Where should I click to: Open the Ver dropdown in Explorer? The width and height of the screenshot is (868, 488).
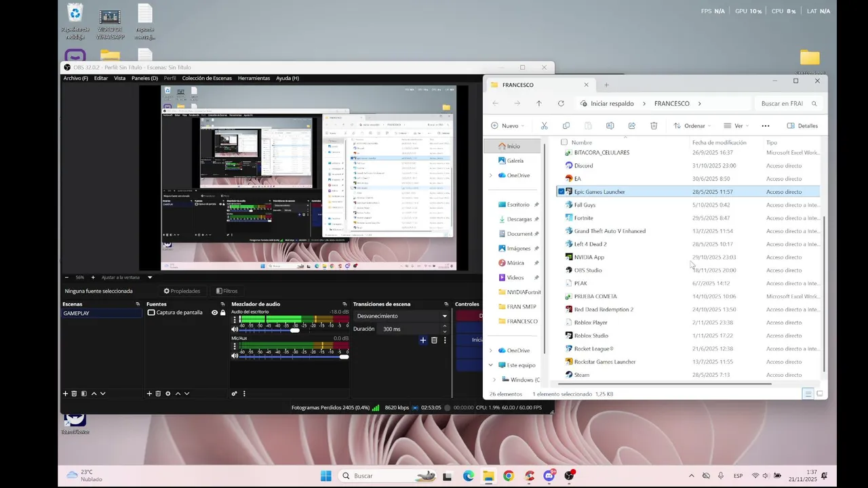736,125
